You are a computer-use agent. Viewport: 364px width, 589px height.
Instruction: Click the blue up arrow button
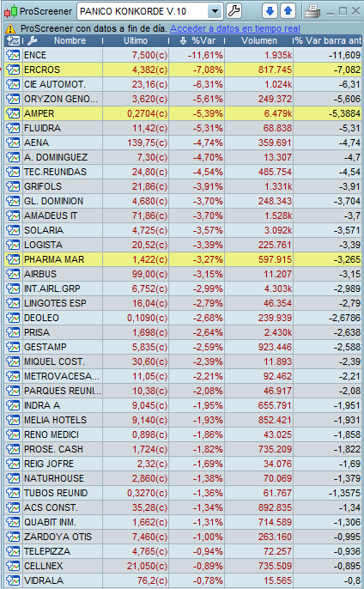(288, 11)
